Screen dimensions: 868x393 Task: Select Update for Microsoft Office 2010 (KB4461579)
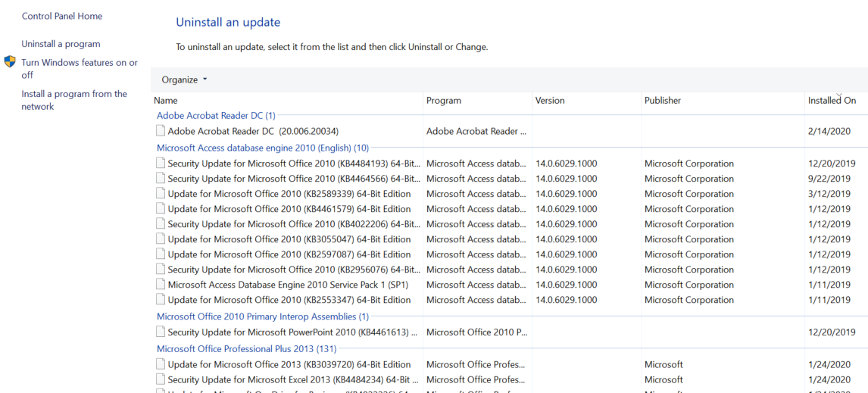(x=289, y=209)
